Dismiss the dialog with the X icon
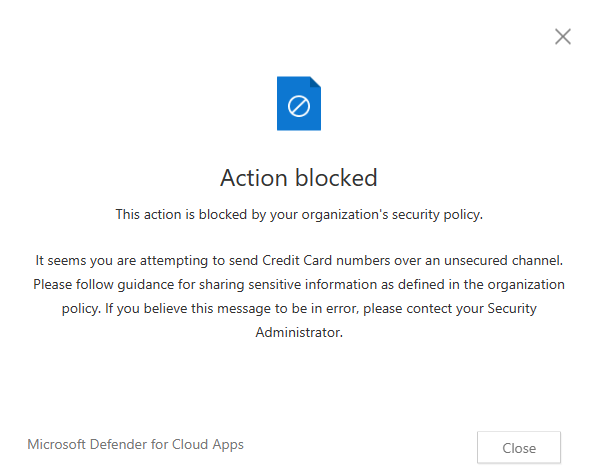This screenshot has height=474, width=600. point(562,37)
